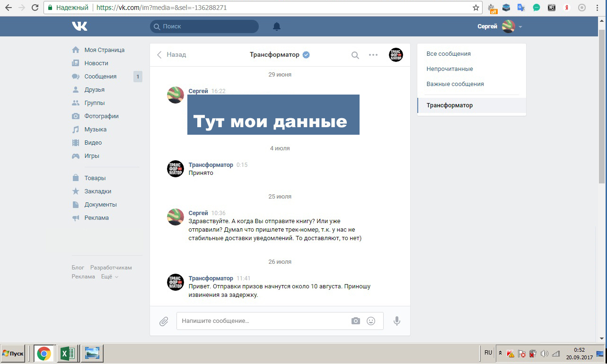Open the Разработчикам footer link

[111, 268]
